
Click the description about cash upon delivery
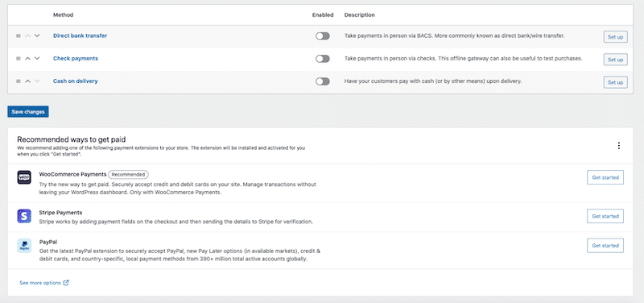(433, 81)
